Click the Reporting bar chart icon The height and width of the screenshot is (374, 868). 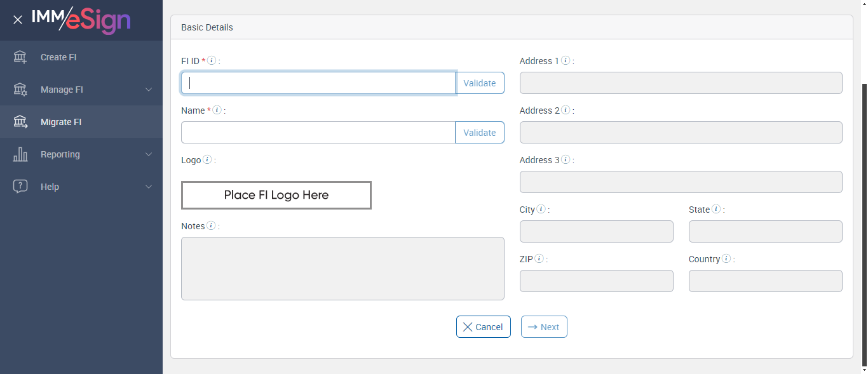(x=20, y=154)
